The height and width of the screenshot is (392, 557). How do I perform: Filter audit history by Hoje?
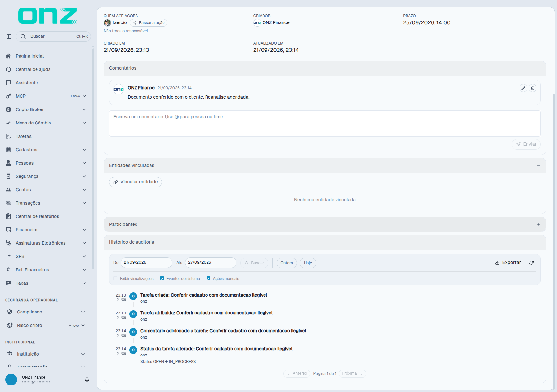click(308, 263)
